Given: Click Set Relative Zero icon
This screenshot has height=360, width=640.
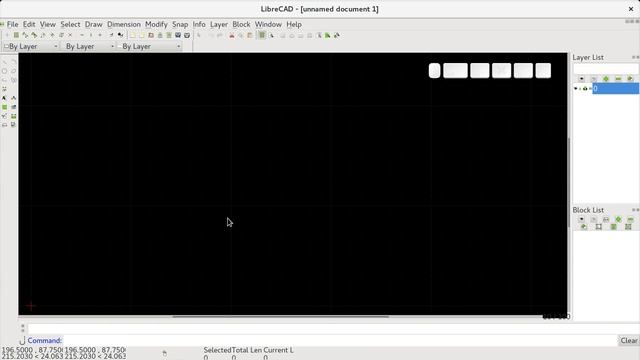Looking at the screenshot, I should pos(111,35).
